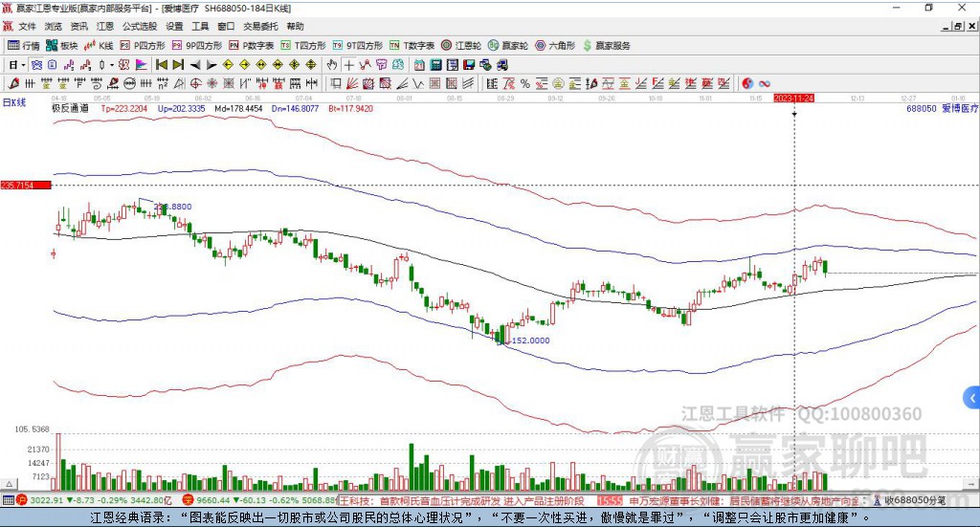Click the black right arrow icon
The height and width of the screenshot is (527, 980).
(212, 65)
